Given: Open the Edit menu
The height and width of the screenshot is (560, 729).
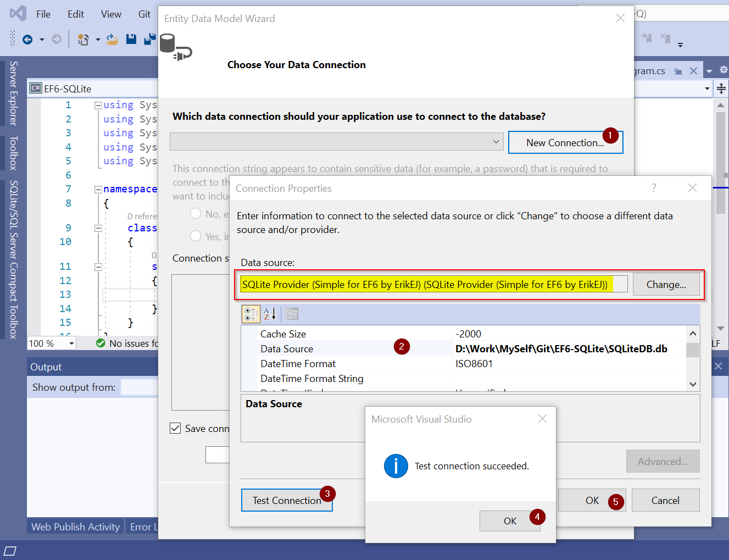Looking at the screenshot, I should [76, 14].
